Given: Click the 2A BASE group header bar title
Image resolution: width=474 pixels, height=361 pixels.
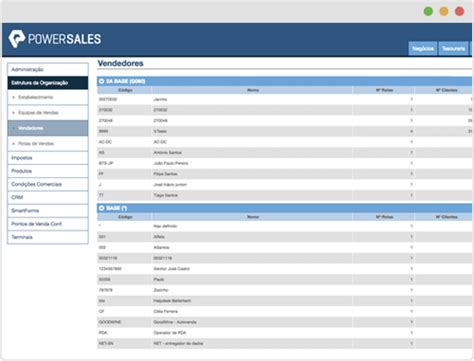Looking at the screenshot, I should pos(125,81).
